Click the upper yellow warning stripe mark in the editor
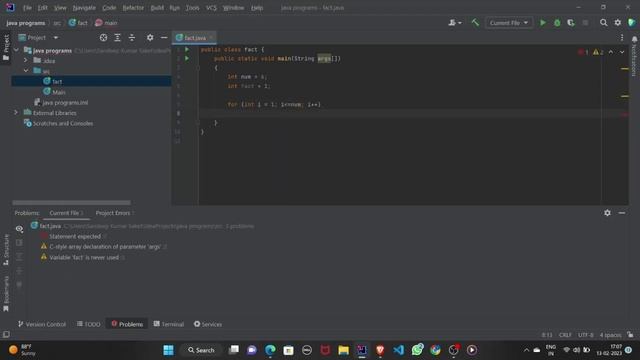 click(x=624, y=69)
